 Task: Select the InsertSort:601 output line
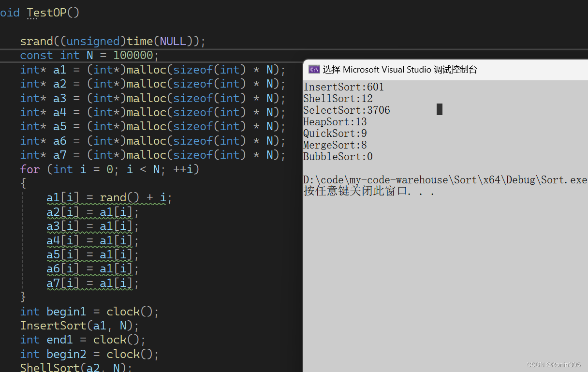[343, 87]
